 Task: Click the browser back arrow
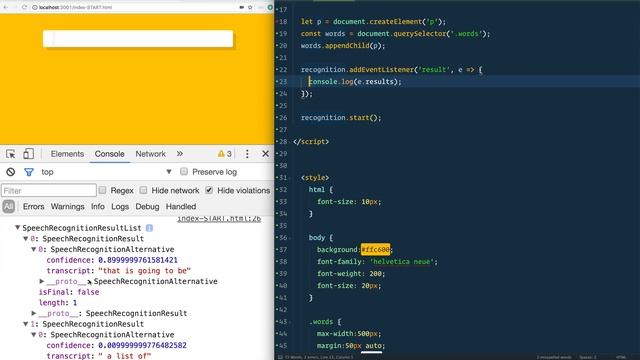[6, 7]
